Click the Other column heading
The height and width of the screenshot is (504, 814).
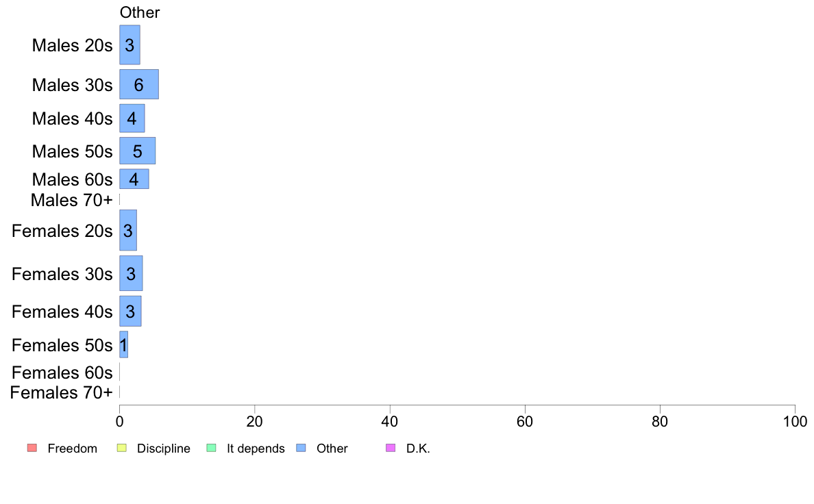[x=140, y=12]
